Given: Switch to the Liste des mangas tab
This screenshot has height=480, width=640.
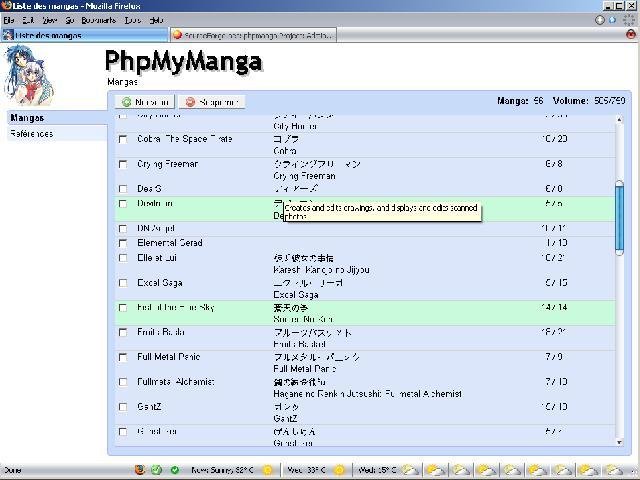Looking at the screenshot, I should (84, 35).
